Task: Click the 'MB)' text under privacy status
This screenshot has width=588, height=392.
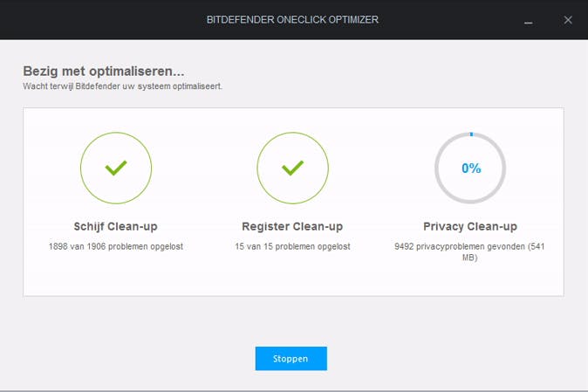Action: click(470, 258)
